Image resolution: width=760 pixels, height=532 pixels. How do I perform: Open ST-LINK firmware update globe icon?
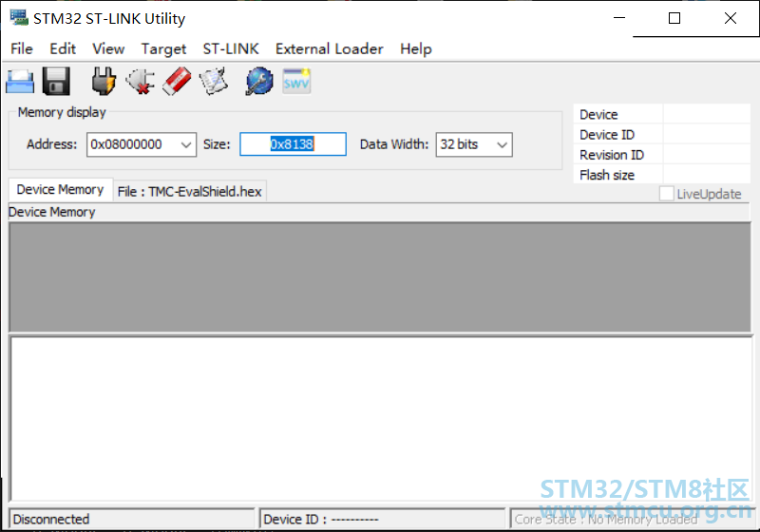[258, 81]
